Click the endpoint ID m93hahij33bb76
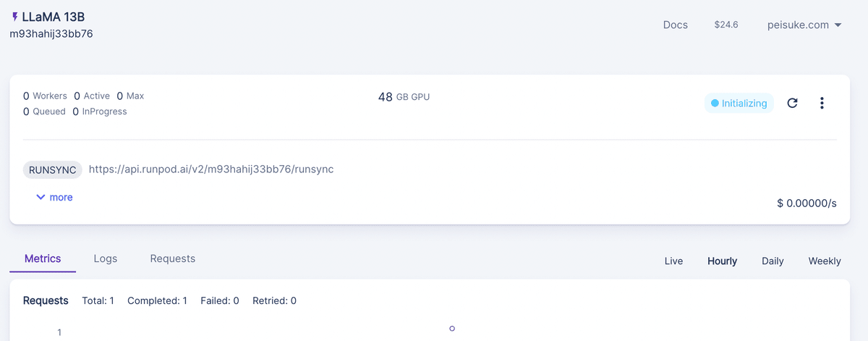 (x=51, y=33)
